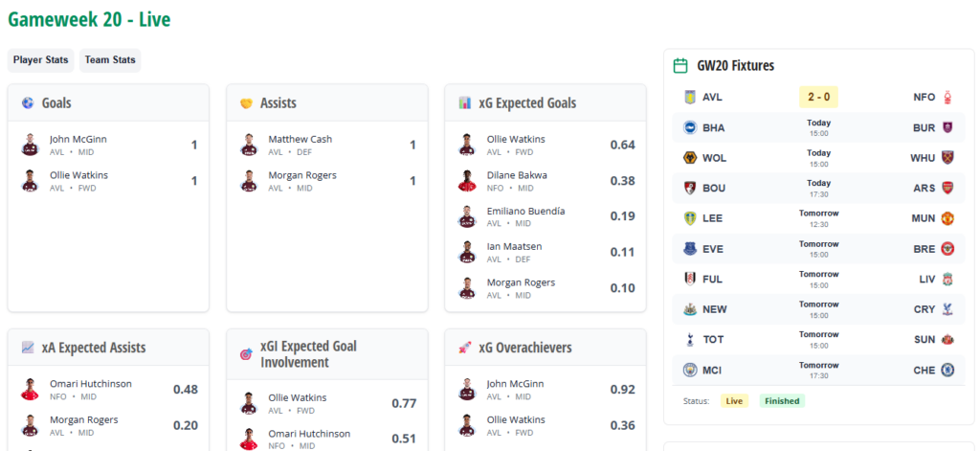This screenshot has height=451, width=980.
Task: Click the Liverpool club crest
Action: point(947,279)
